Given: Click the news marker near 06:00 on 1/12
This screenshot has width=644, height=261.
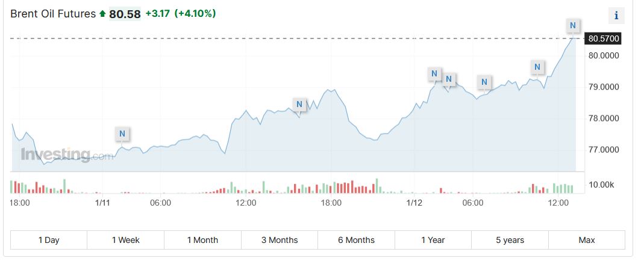Looking at the screenshot, I should coord(484,82).
